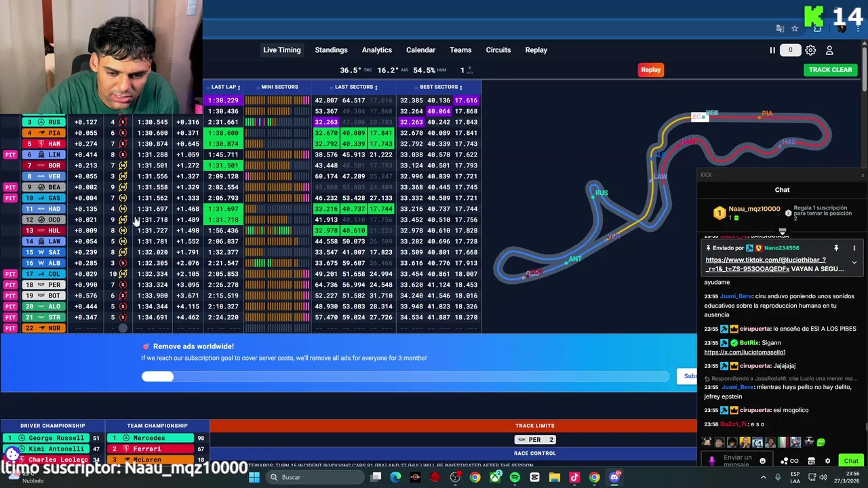This screenshot has height=488, width=868.
Task: Open the timing settings gear
Action: (x=810, y=50)
